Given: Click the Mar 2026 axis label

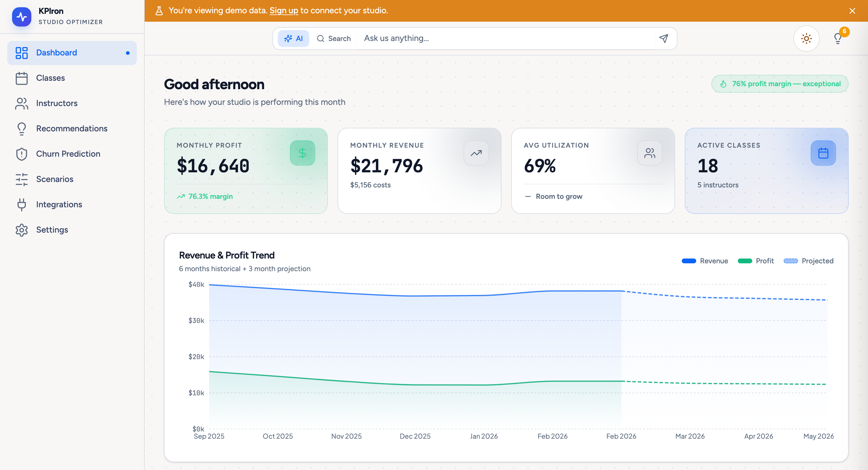Looking at the screenshot, I should (690, 436).
